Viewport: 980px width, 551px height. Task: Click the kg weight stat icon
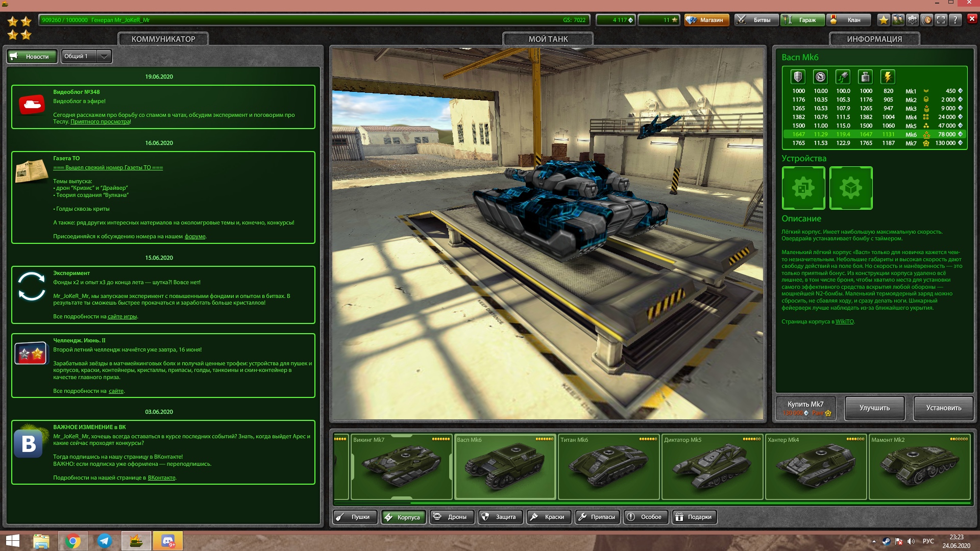click(865, 77)
